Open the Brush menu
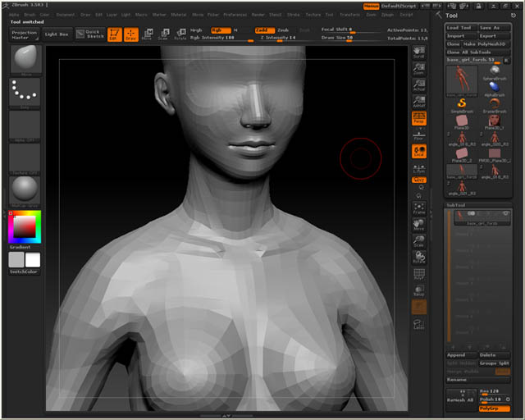This screenshot has height=420, width=525. tap(30, 15)
